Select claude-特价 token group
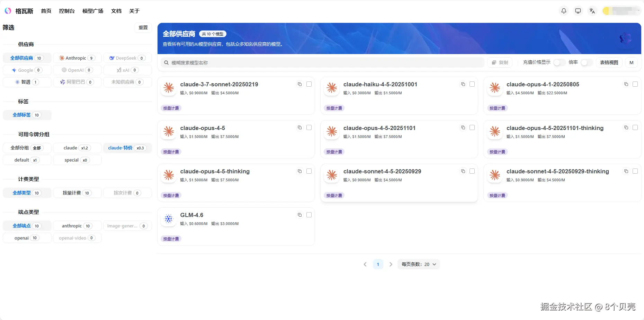Viewport: 644px width, 320px height. 127,148
